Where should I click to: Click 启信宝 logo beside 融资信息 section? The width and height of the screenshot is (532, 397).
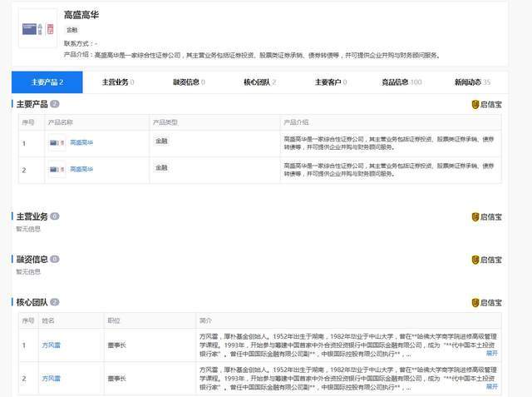[x=486, y=260]
